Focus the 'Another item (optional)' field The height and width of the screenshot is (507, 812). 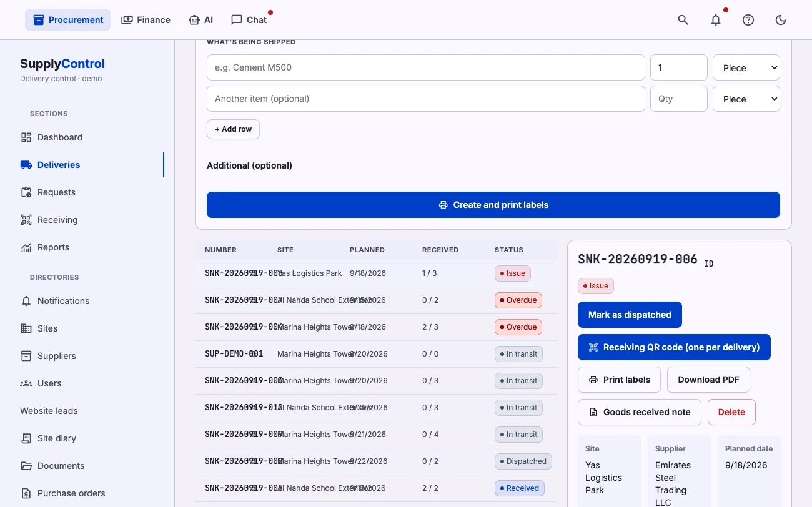pos(426,99)
